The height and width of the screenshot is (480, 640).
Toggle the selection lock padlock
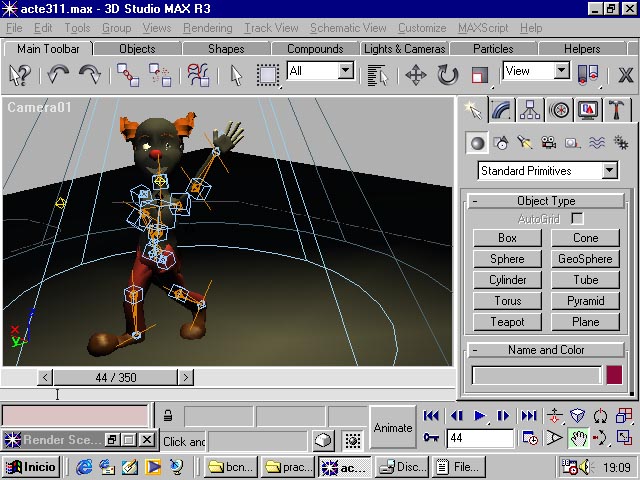[168, 416]
